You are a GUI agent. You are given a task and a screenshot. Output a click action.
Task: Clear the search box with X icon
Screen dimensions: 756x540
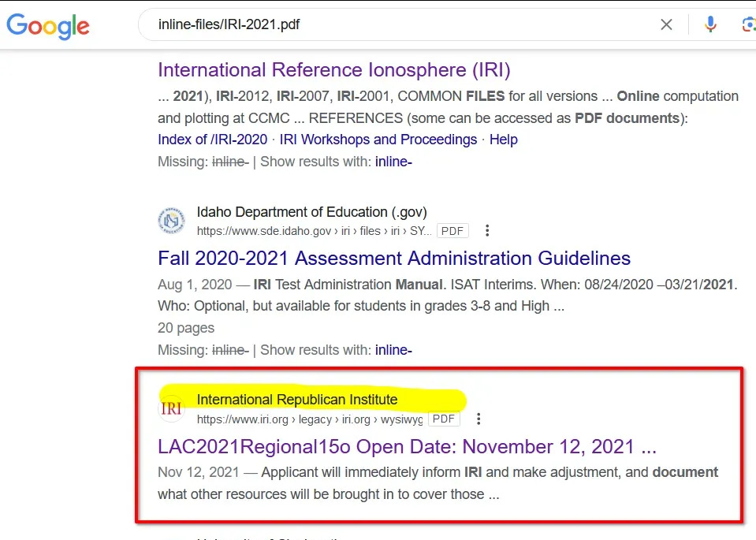pyautogui.click(x=666, y=24)
